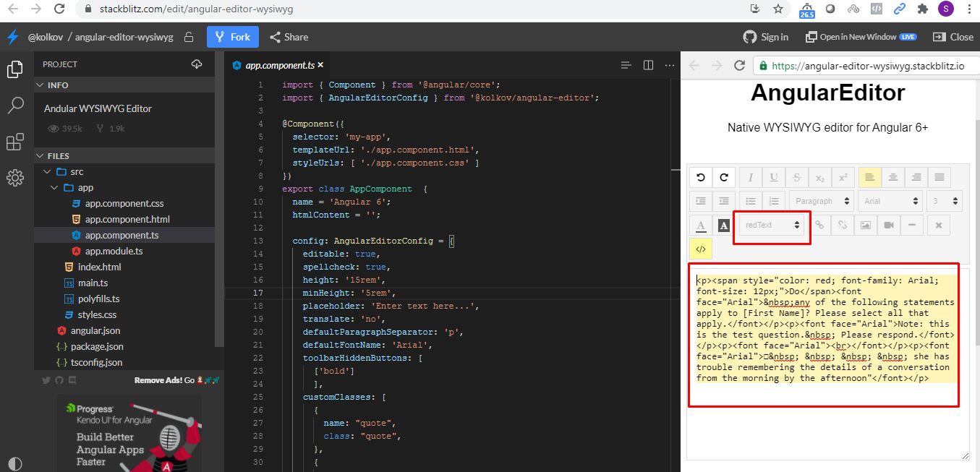This screenshot has width=980, height=472.
Task: Insert an ordered numbered list
Action: coord(774,201)
